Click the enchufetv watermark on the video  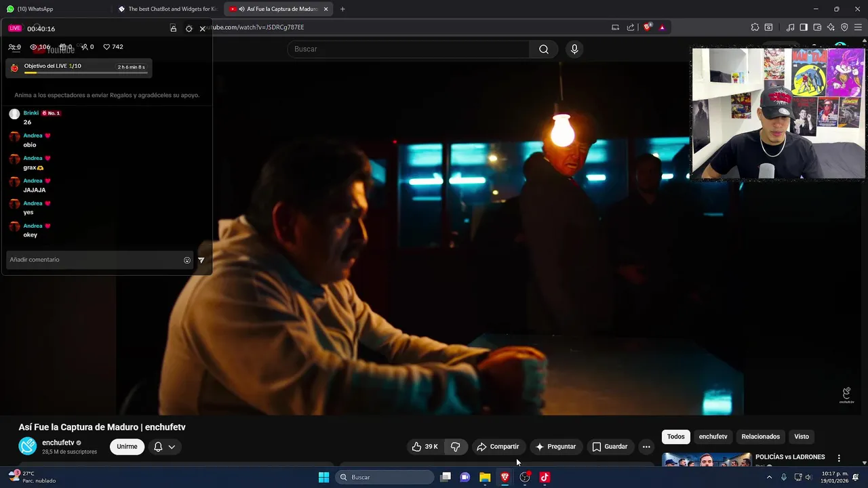coord(846,395)
